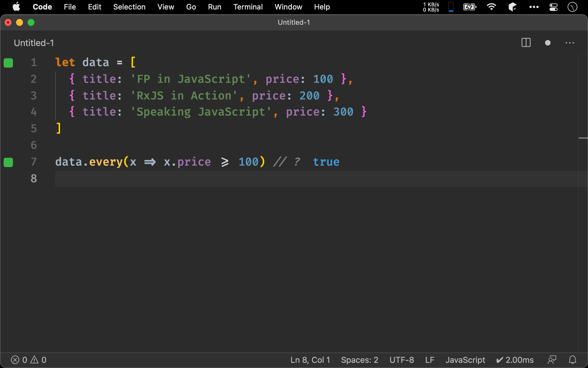588x368 pixels.
Task: Click the green coverage marker on line 7
Action: click(x=8, y=162)
